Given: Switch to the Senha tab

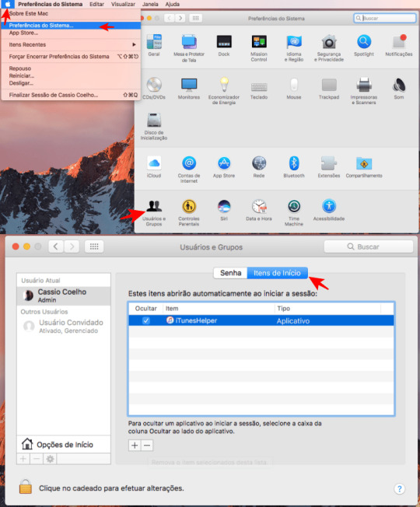Looking at the screenshot, I should tap(230, 273).
